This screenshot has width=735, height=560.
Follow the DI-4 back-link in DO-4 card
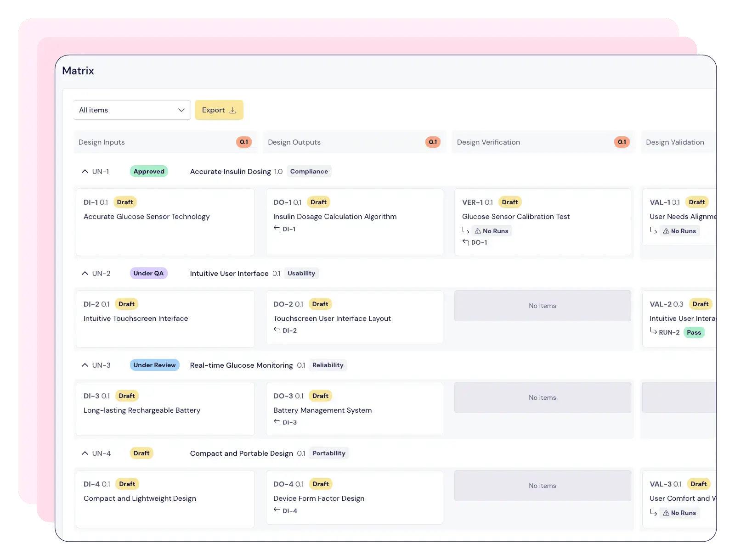[290, 511]
